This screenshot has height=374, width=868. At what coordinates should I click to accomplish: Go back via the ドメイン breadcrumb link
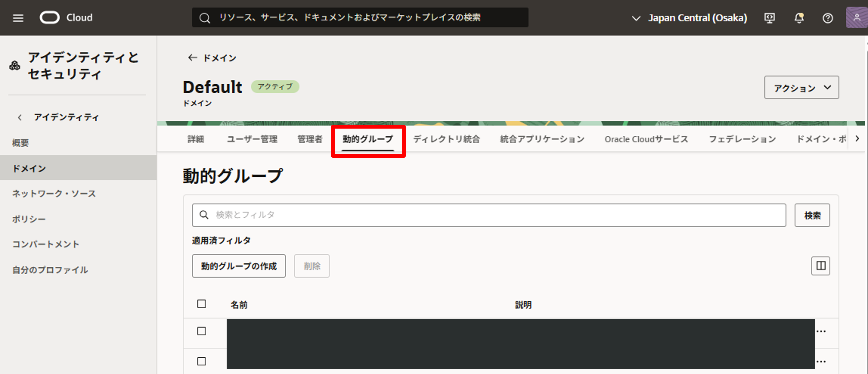coord(212,58)
